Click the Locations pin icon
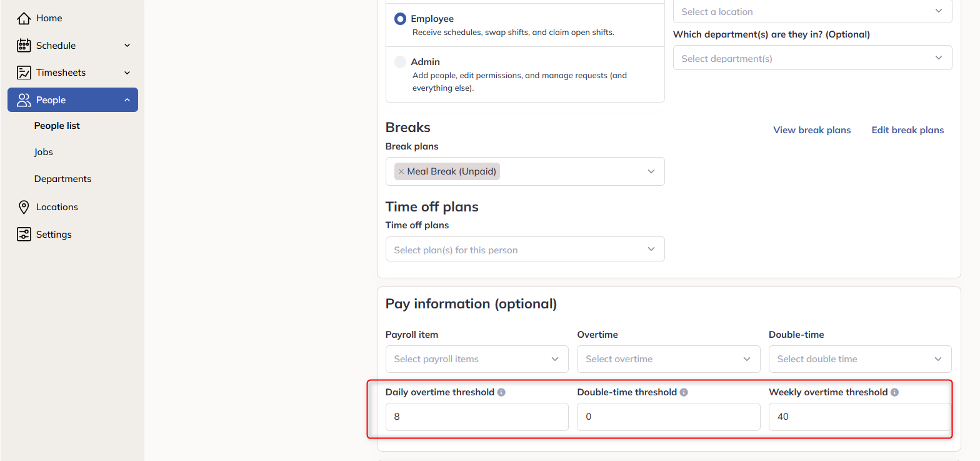This screenshot has height=461, width=980. [24, 207]
